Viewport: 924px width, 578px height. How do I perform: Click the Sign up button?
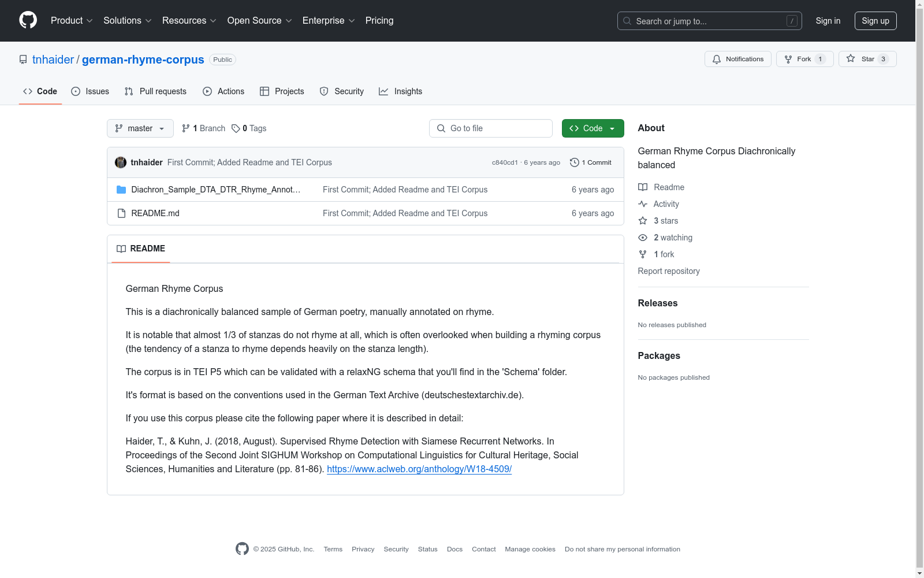(x=875, y=21)
